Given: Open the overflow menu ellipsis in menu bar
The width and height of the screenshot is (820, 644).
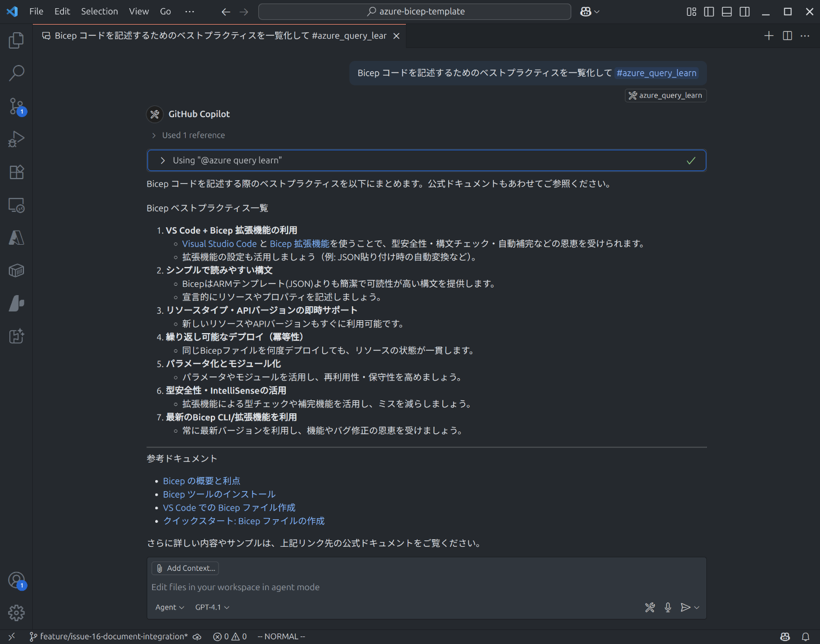Looking at the screenshot, I should (x=189, y=12).
